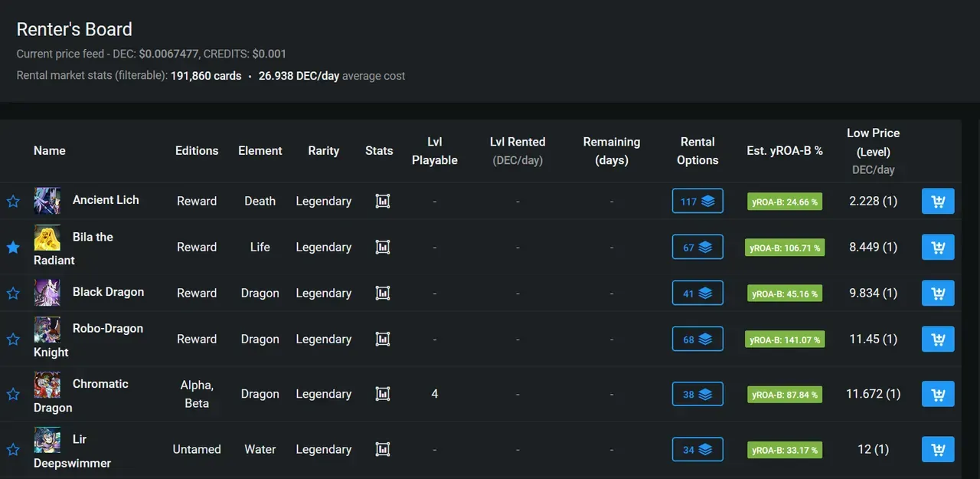Expand 38 rental options for Chromatic Dragon

pyautogui.click(x=697, y=394)
